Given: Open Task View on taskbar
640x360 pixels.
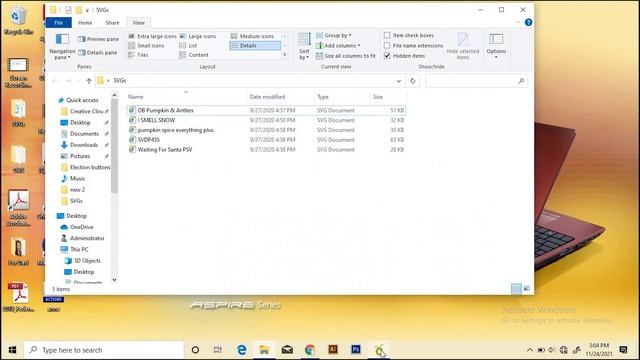Looking at the screenshot, I should click(x=218, y=350).
